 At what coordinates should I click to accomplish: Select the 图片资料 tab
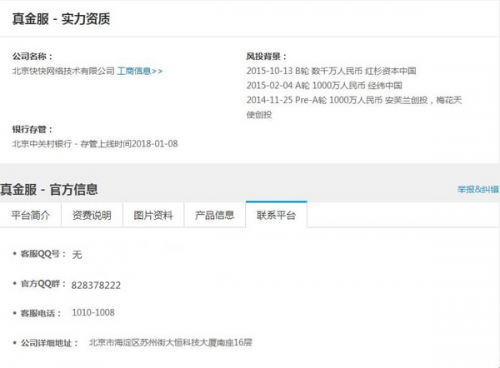click(153, 215)
